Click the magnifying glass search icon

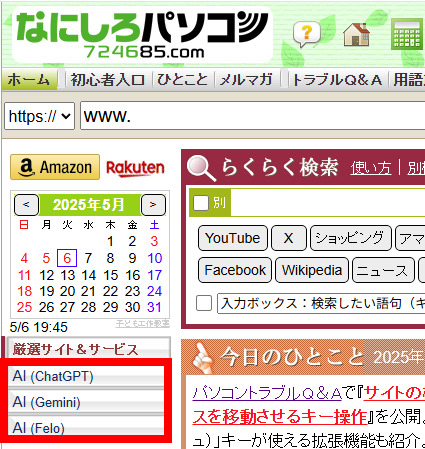[201, 168]
